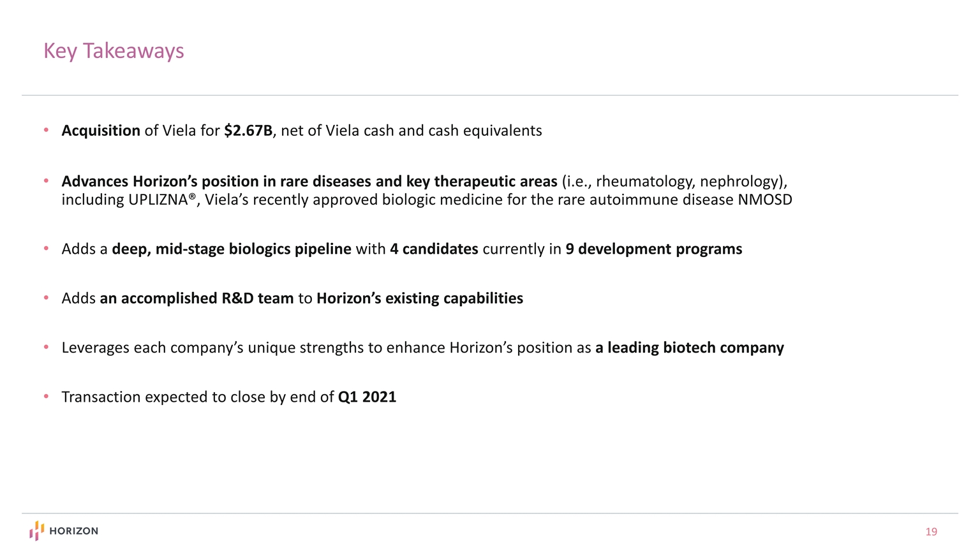980x551 pixels.
Task: Click the NMOSD acronym
Action: click(x=764, y=200)
